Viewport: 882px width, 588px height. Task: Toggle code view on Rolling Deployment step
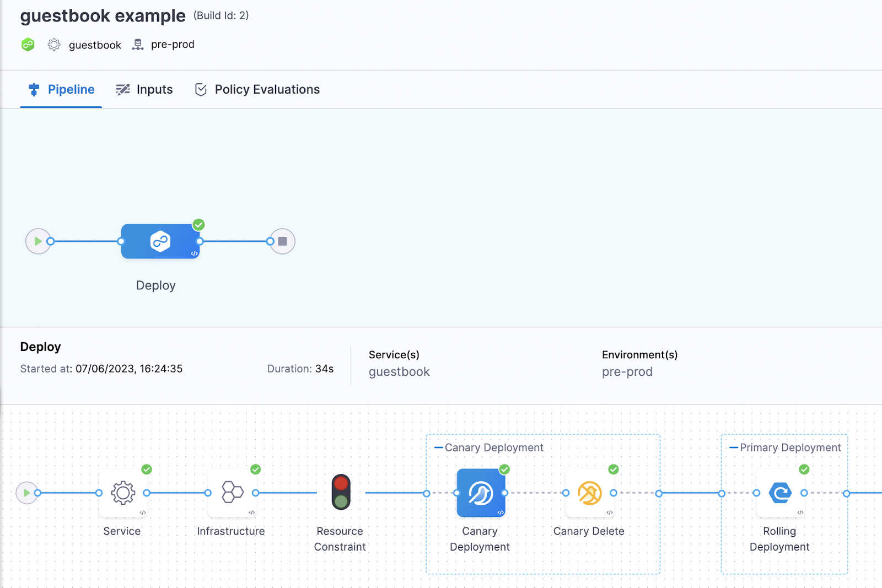800,511
